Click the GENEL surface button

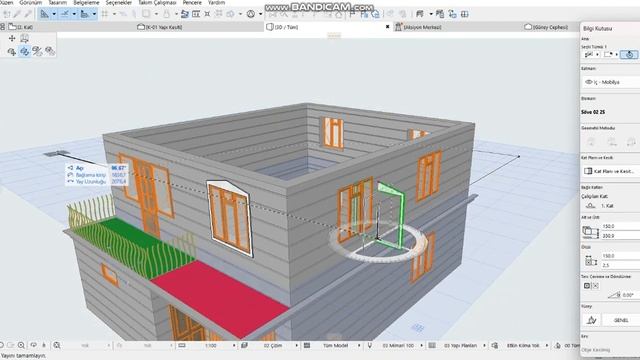621,320
